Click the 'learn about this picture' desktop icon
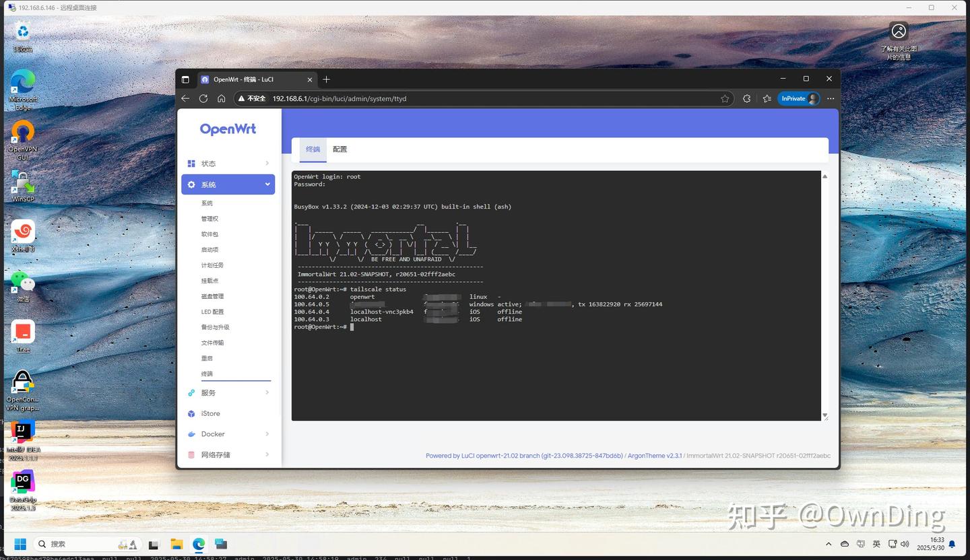 coord(899,41)
